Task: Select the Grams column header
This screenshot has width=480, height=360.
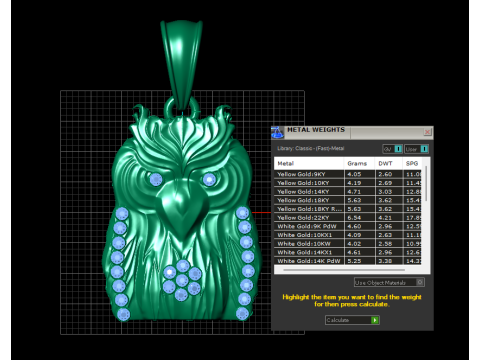Action: click(359, 163)
